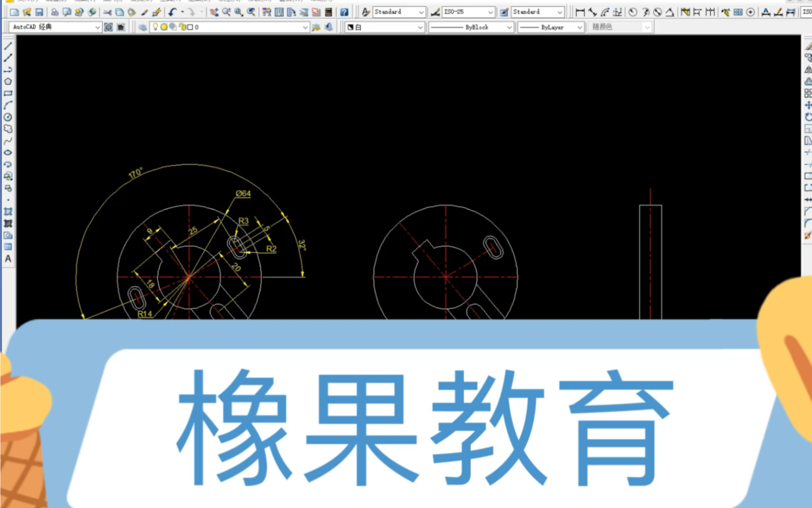812x508 pixels.
Task: Select the Arc tool
Action: 8,105
